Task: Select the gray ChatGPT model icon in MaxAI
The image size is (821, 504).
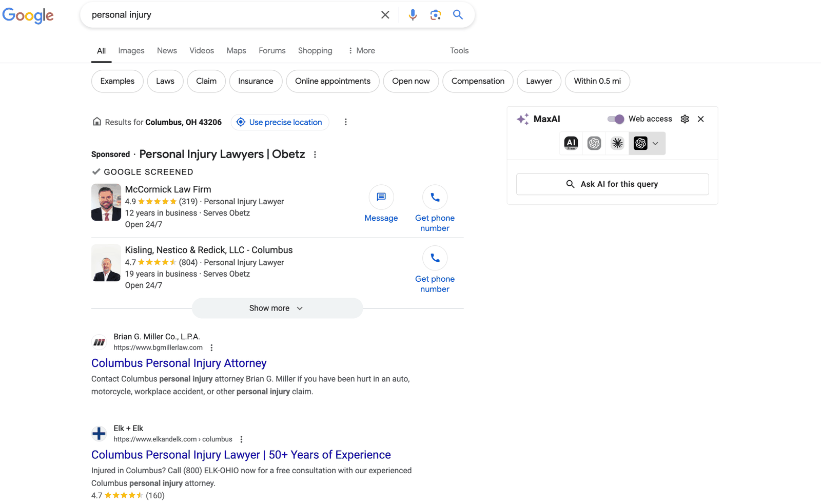Action: (594, 143)
